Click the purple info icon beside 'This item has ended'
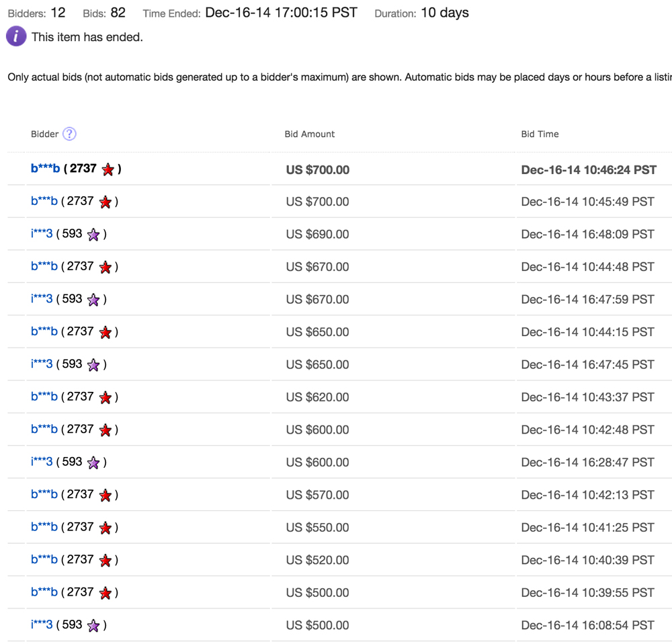The height and width of the screenshot is (644, 672). click(16, 36)
